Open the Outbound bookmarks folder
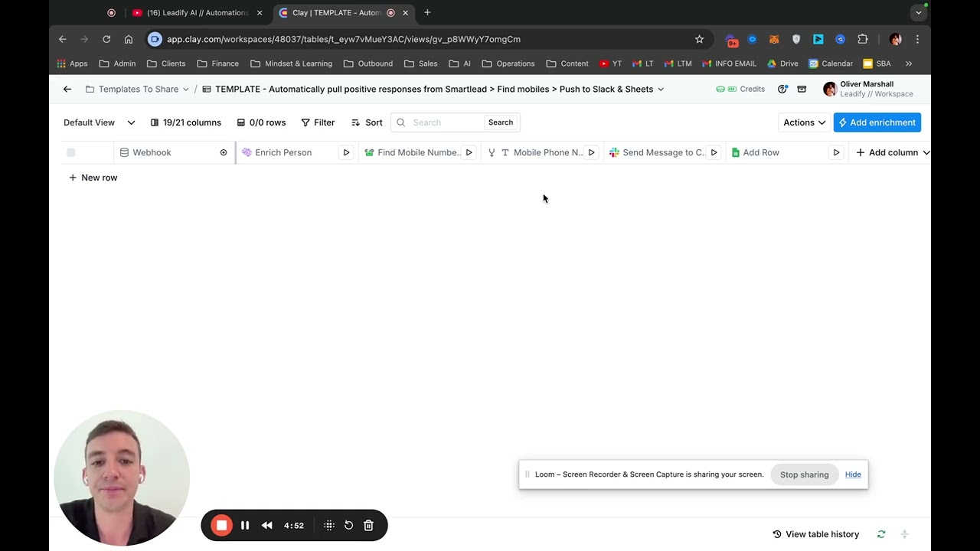This screenshot has height=551, width=980. coord(368,64)
